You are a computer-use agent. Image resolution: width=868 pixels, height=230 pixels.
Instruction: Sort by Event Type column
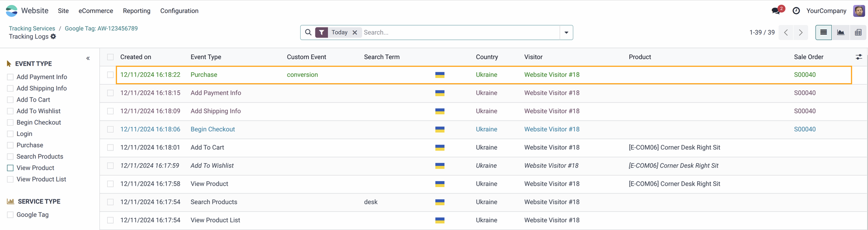click(206, 57)
